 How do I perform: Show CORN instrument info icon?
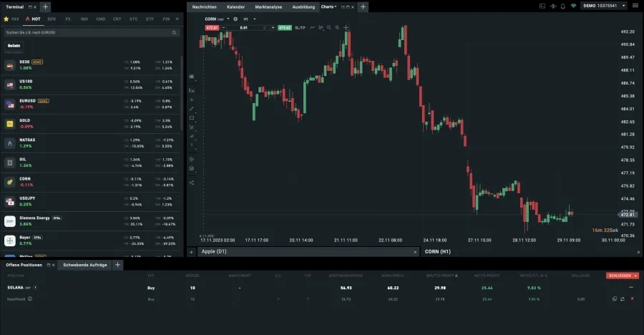tap(235, 19)
